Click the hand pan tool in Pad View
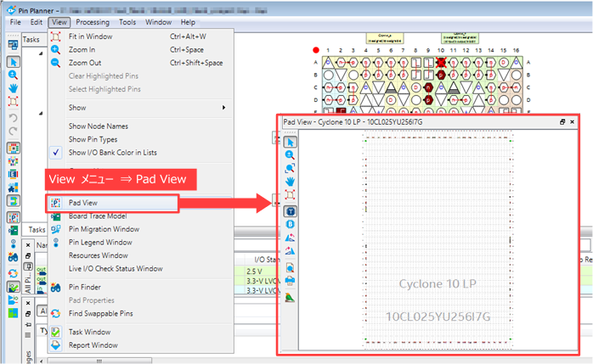The height and width of the screenshot is (364, 593). click(290, 181)
